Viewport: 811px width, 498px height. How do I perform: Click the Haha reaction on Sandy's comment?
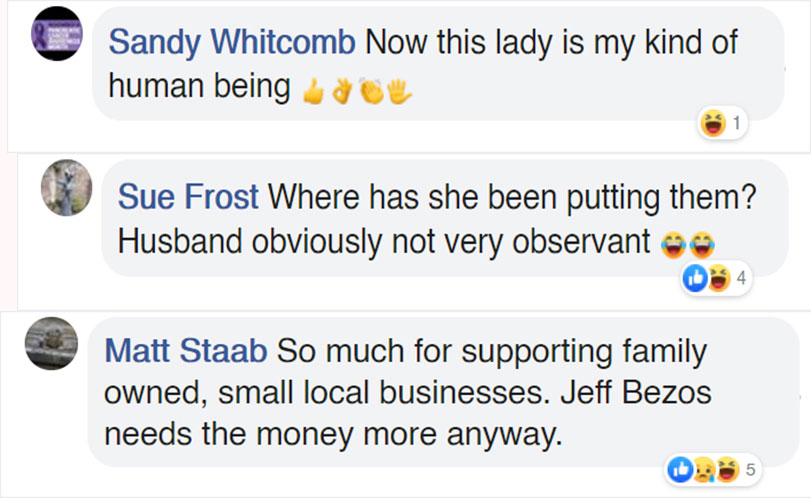click(714, 124)
